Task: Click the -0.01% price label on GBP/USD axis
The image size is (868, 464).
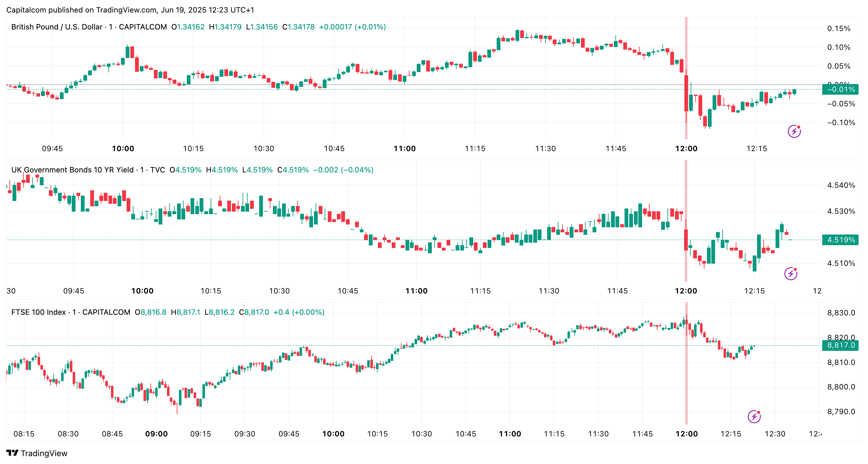Action: click(840, 89)
